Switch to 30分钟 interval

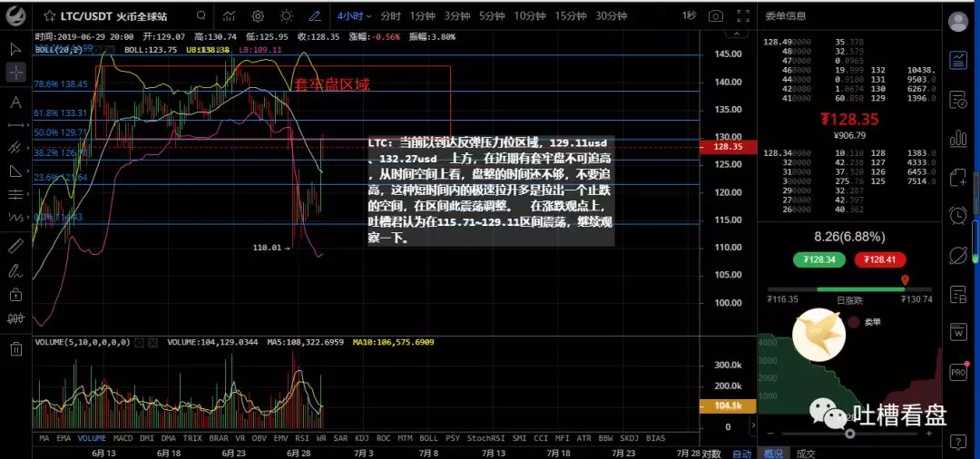[612, 15]
